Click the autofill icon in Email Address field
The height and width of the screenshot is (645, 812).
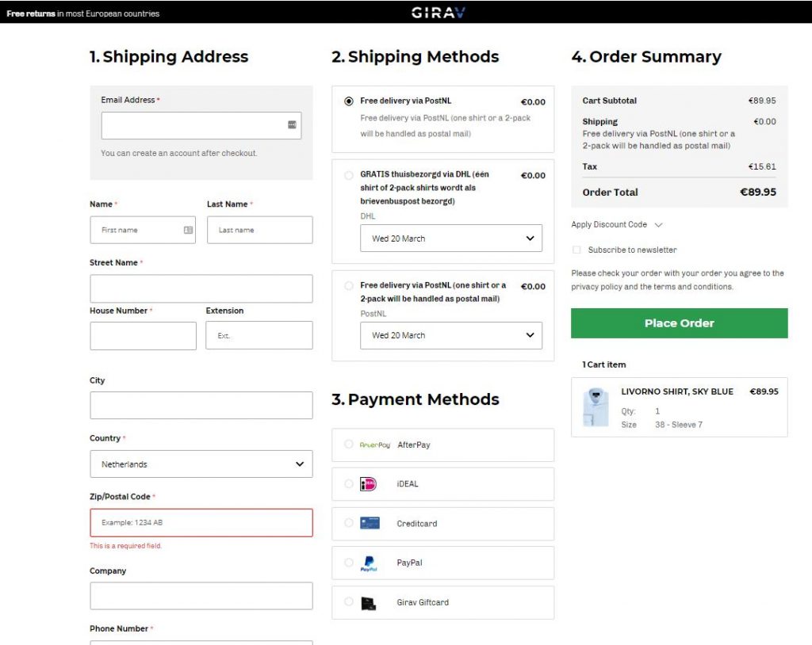(x=292, y=124)
